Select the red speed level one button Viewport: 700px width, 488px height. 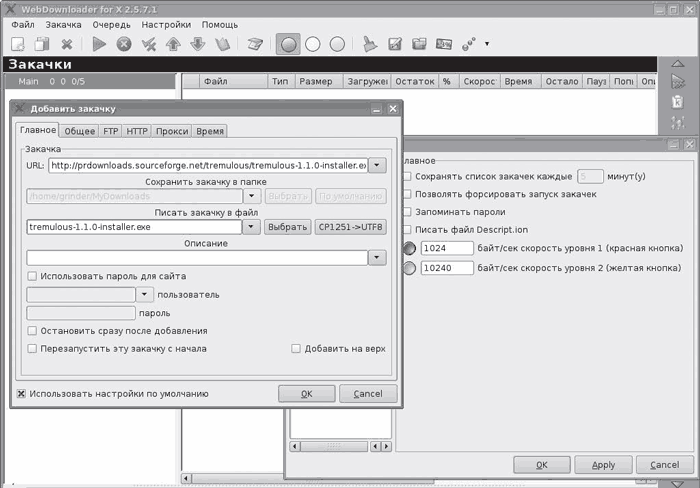click(409, 248)
